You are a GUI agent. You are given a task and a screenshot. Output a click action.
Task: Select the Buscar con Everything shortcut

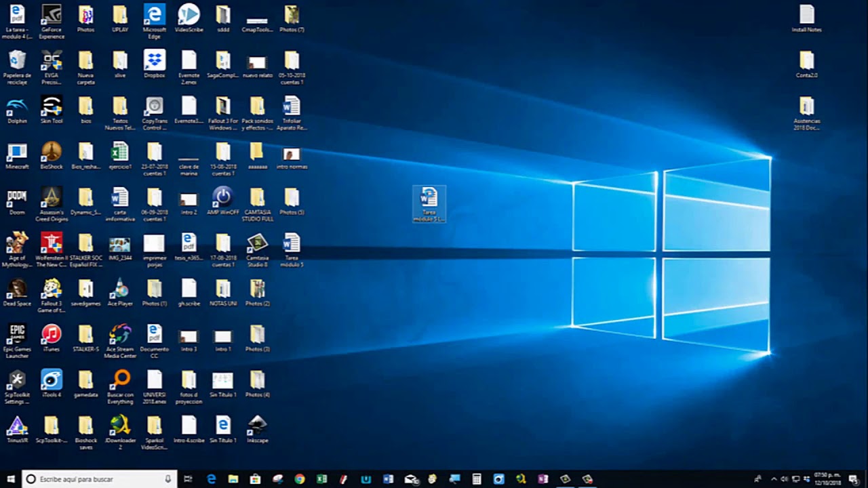(120, 386)
